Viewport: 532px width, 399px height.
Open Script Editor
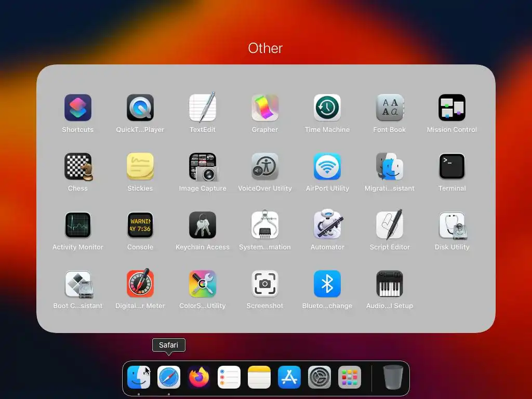point(390,224)
